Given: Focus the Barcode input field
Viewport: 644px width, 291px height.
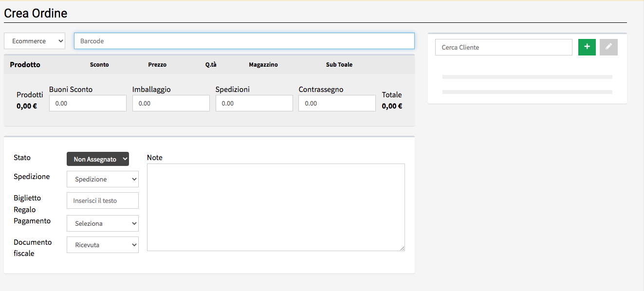Looking at the screenshot, I should click(x=244, y=41).
